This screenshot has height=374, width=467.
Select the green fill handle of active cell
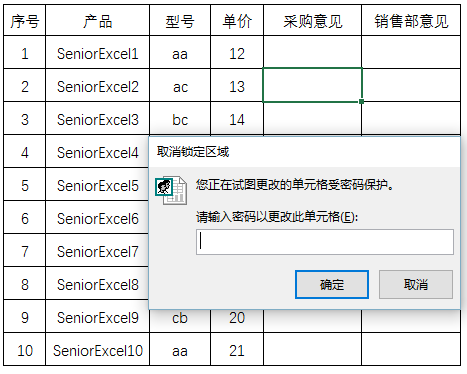361,101
